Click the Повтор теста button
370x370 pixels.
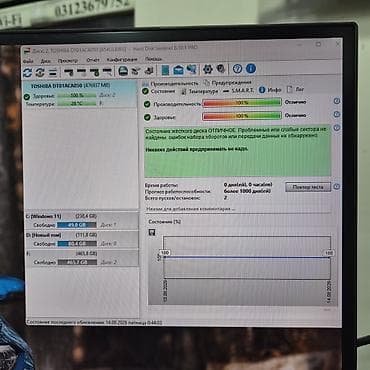[x=308, y=187]
